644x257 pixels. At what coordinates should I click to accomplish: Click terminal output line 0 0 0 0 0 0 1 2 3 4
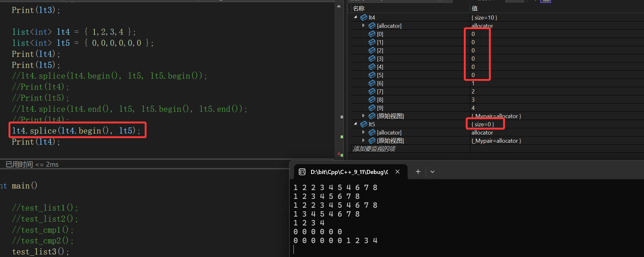click(x=335, y=241)
